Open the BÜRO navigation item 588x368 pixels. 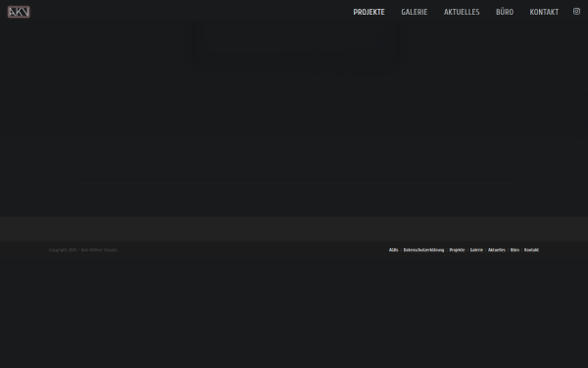coord(505,12)
